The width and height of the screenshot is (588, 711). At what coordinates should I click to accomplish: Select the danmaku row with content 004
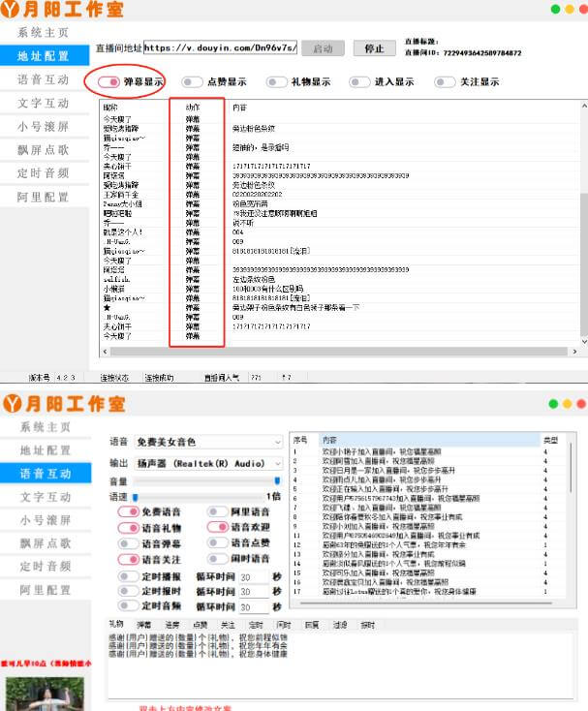tap(340, 232)
